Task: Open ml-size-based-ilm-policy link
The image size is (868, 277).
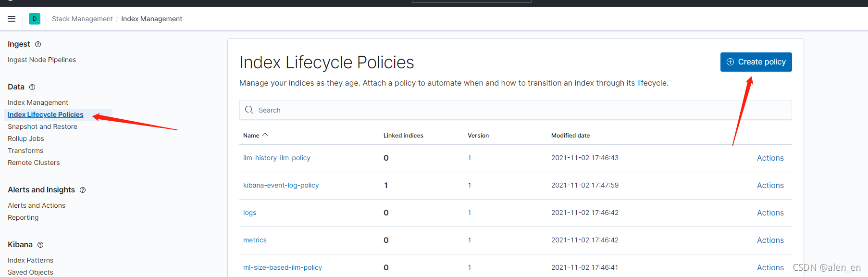Action: [283, 267]
